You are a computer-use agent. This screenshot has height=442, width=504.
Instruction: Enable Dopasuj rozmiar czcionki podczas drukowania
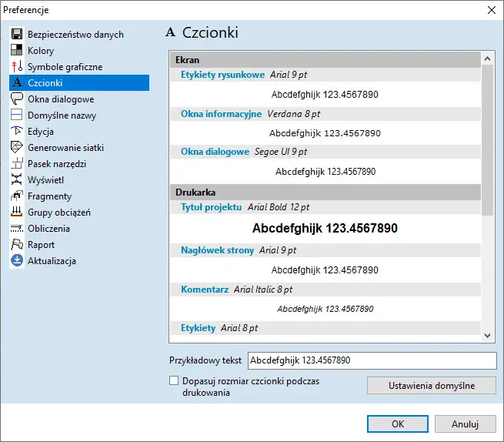(174, 380)
